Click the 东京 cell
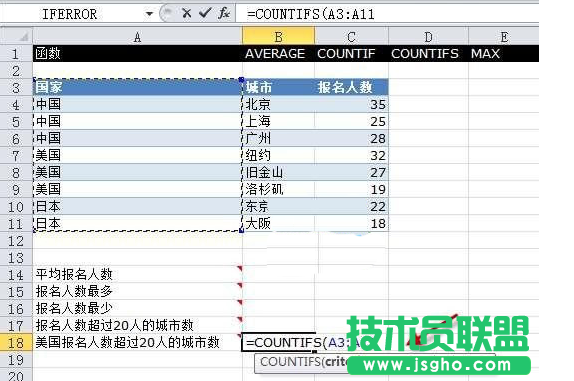 (x=278, y=206)
